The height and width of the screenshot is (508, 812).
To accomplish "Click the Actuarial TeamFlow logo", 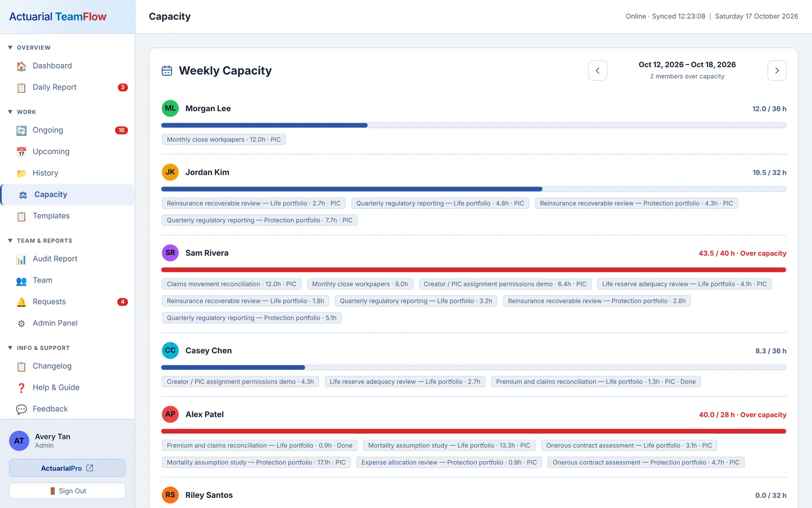I will point(58,17).
